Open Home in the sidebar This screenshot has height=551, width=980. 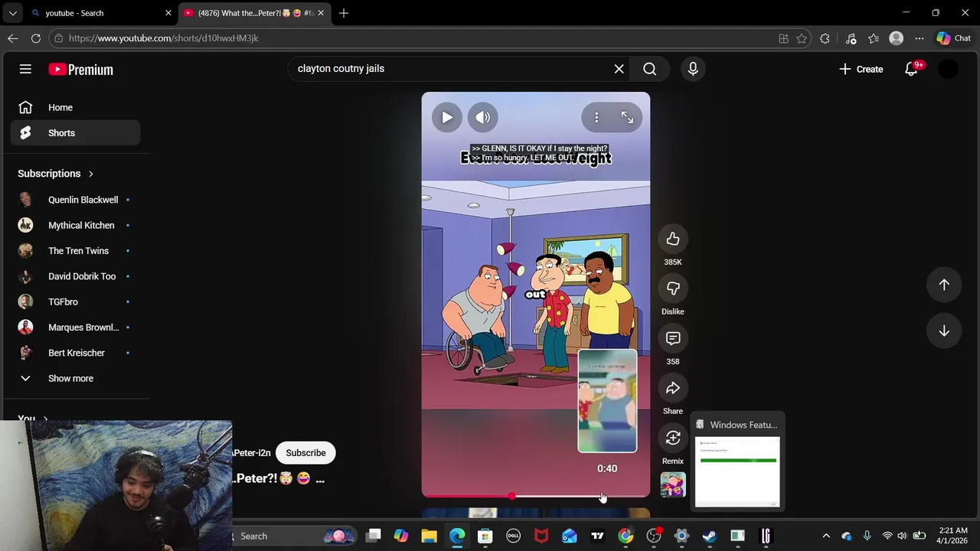click(x=75, y=108)
